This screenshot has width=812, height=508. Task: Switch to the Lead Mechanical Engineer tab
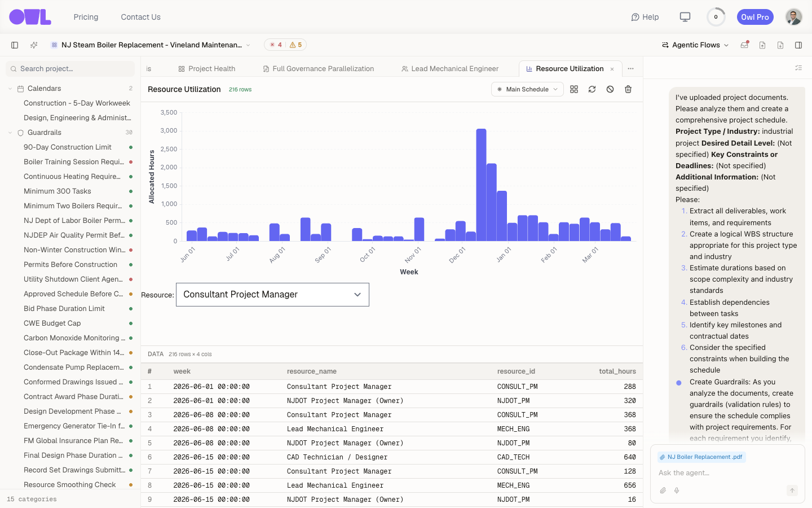pyautogui.click(x=450, y=69)
